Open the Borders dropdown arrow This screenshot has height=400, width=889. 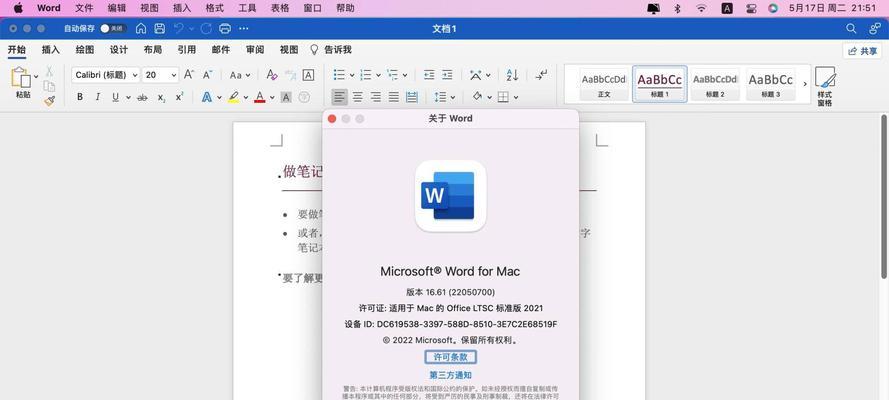516,97
